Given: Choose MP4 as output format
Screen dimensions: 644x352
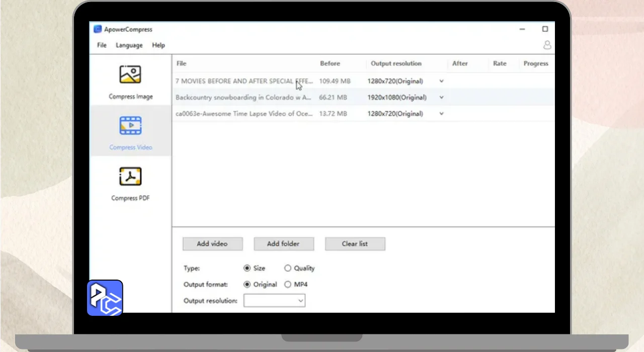Looking at the screenshot, I should coord(288,285).
